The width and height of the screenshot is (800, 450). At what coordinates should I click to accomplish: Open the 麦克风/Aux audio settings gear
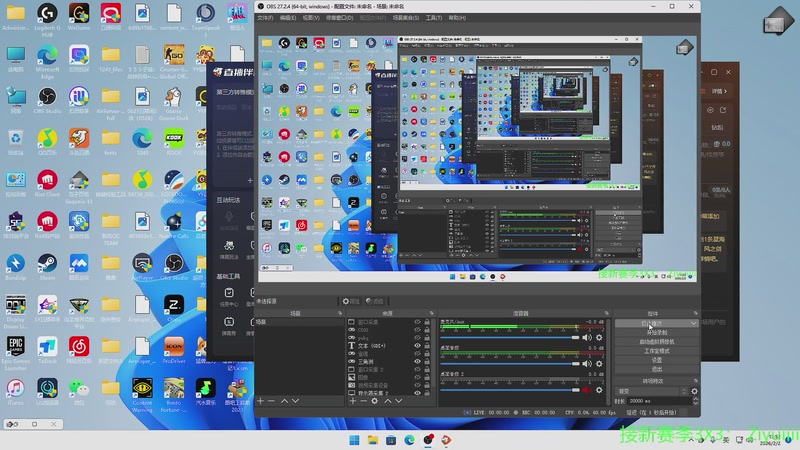[599, 337]
